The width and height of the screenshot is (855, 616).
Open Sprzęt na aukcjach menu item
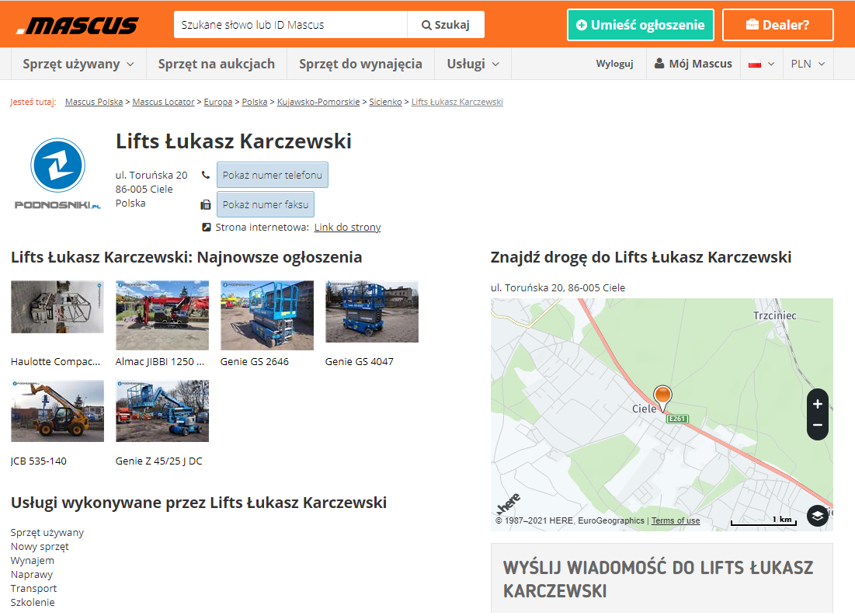(x=217, y=64)
